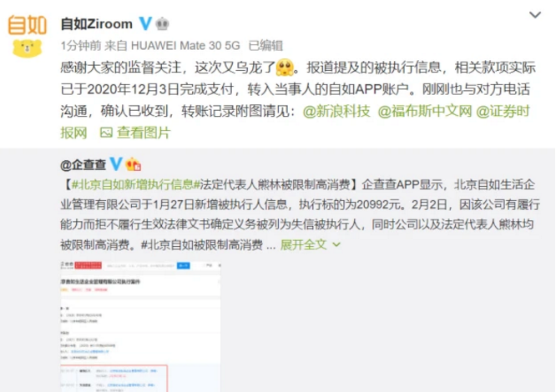Click the blue V badge beside 企查查

(x=116, y=164)
